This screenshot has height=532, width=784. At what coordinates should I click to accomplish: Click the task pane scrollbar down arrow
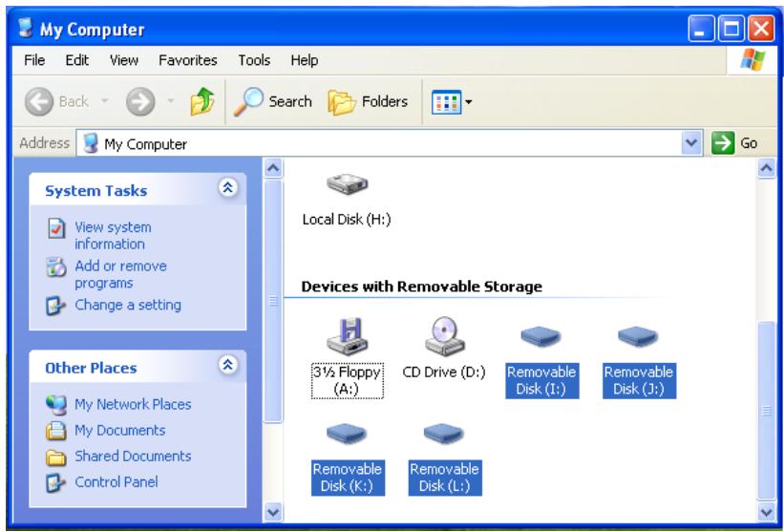(x=273, y=512)
